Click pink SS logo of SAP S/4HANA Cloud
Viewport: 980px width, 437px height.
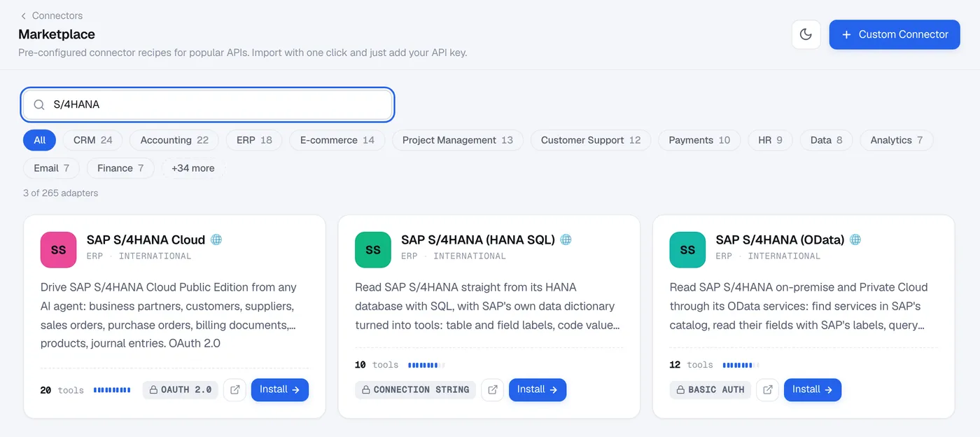click(59, 250)
